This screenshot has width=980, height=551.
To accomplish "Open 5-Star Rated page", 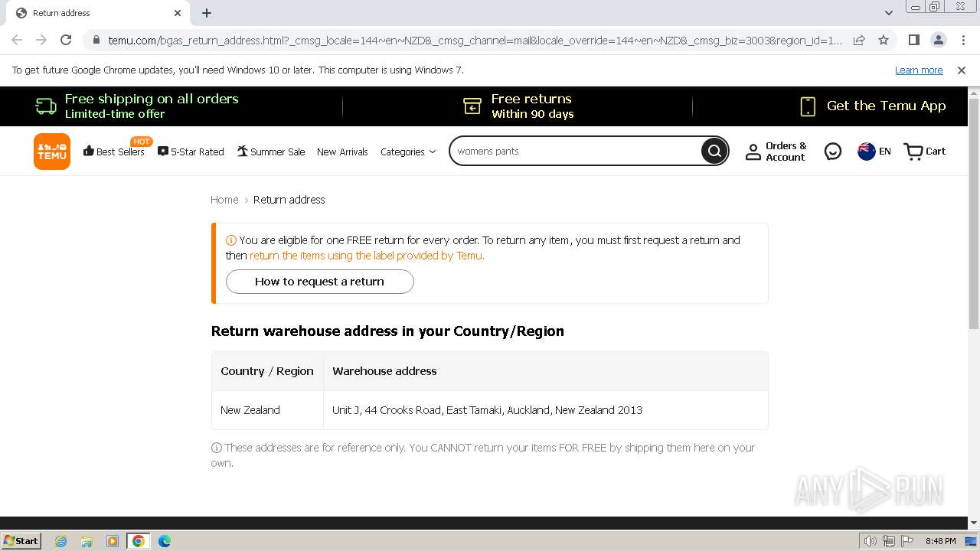I will pyautogui.click(x=191, y=152).
